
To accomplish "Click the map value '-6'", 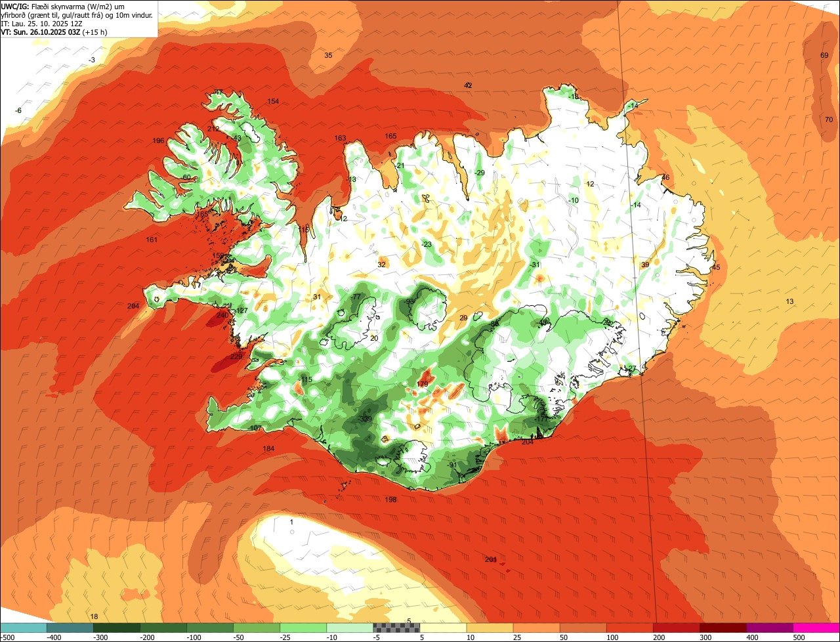I will point(18,110).
